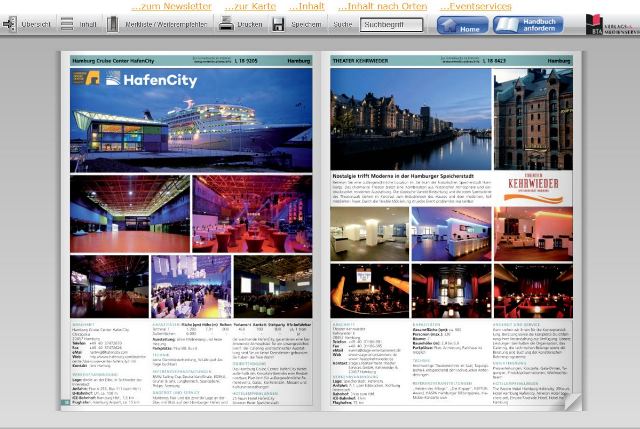This screenshot has height=429, width=640.
Task: Open the ...Inhalt link
Action: tap(307, 6)
